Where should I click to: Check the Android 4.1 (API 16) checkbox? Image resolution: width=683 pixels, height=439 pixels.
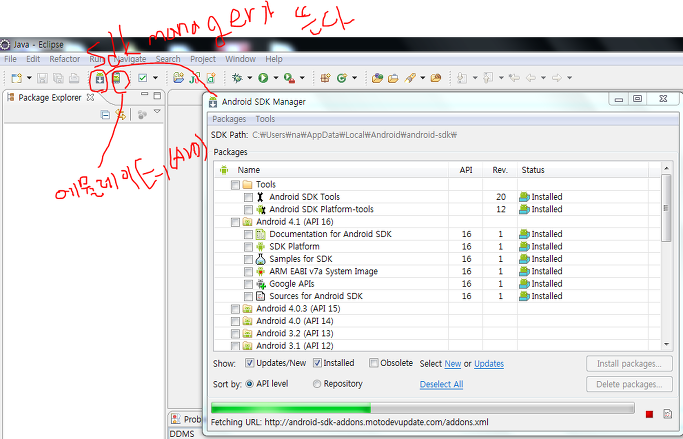click(x=235, y=222)
